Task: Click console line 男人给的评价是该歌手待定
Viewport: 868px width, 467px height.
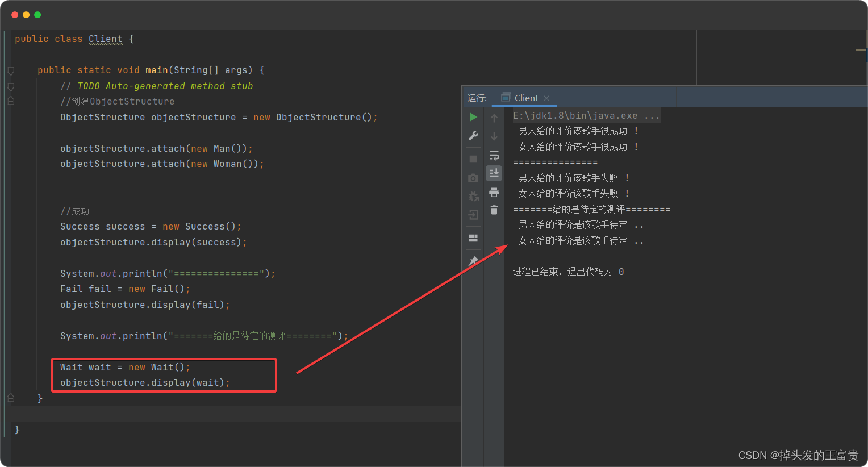Action: pyautogui.click(x=581, y=225)
